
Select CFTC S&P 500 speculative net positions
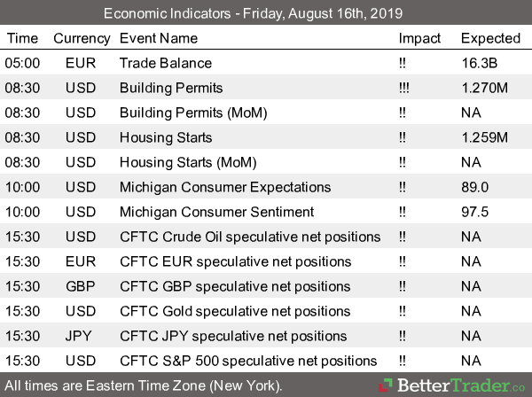248,361
